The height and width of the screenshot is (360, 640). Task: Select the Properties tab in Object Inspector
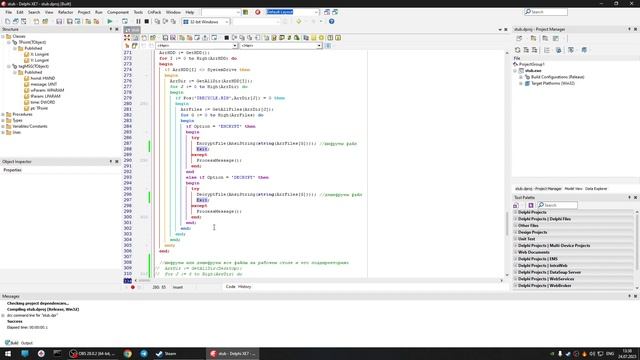pyautogui.click(x=13, y=170)
